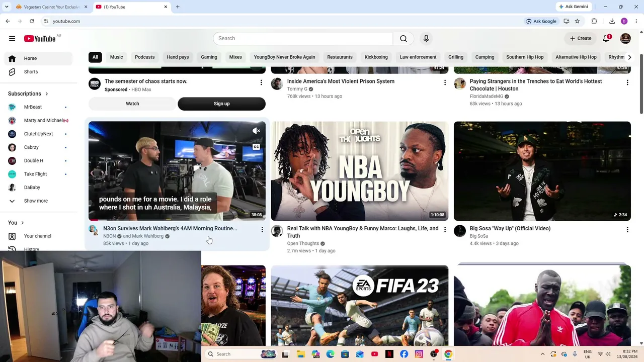644x362 pixels.
Task: Open a new browser tab
Action: point(178,7)
